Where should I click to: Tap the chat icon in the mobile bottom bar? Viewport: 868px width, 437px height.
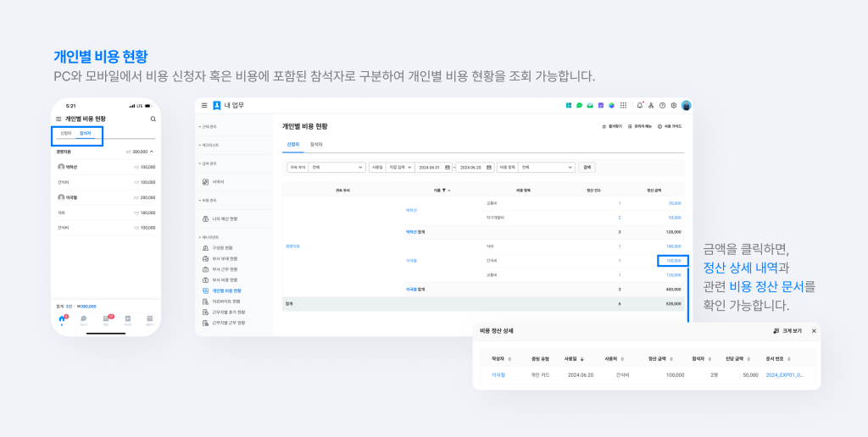[84, 318]
